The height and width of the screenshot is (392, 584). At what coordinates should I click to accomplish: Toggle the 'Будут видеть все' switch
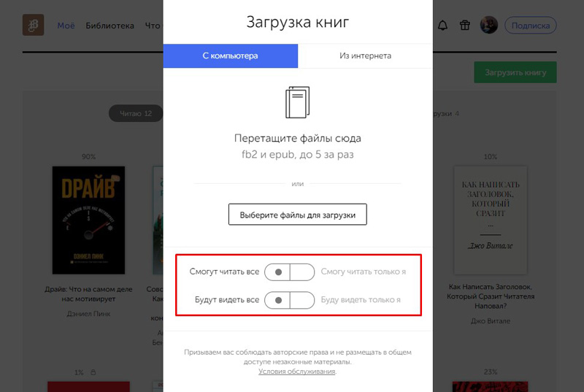(289, 300)
